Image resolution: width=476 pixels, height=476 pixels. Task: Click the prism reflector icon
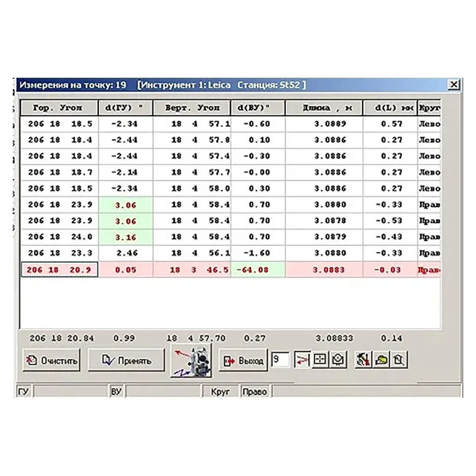tap(338, 360)
